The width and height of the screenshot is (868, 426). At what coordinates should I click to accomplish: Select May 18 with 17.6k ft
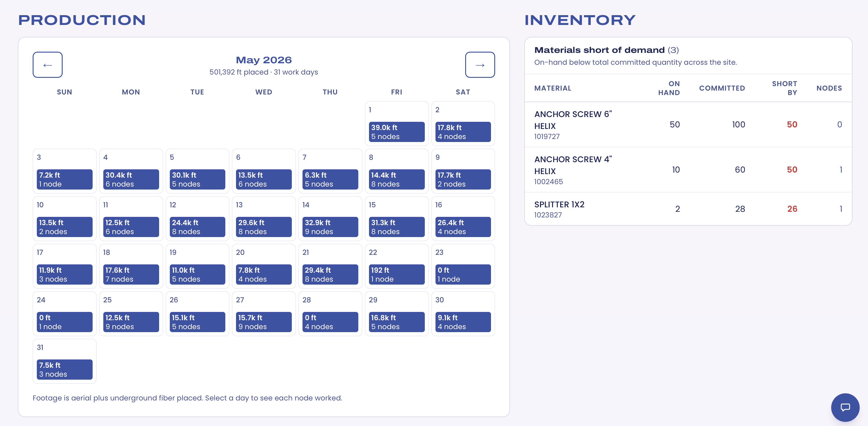pyautogui.click(x=131, y=266)
